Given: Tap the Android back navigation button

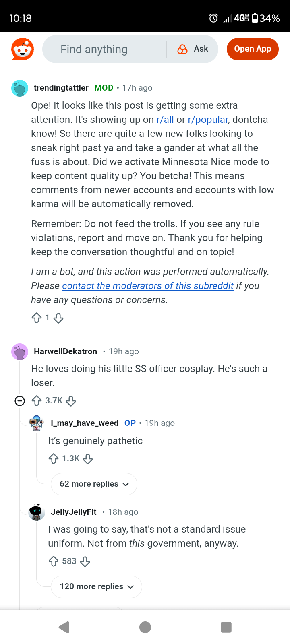Looking at the screenshot, I should 64,627.
